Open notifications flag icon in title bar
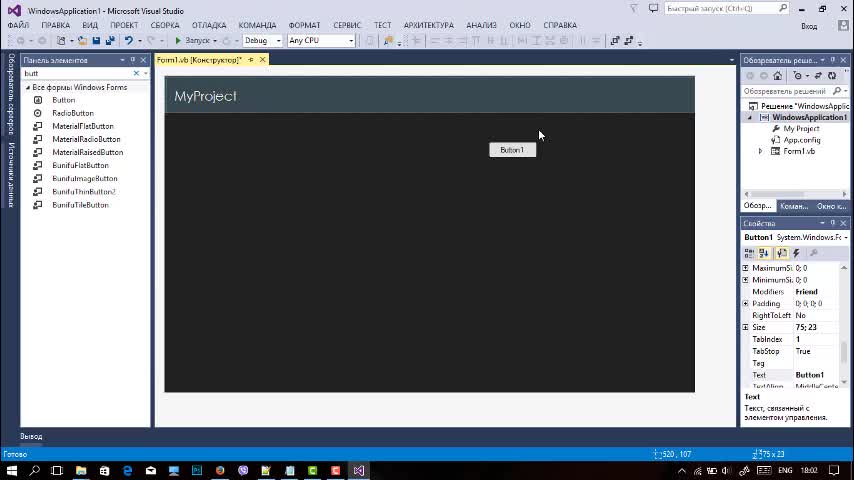 pos(633,9)
